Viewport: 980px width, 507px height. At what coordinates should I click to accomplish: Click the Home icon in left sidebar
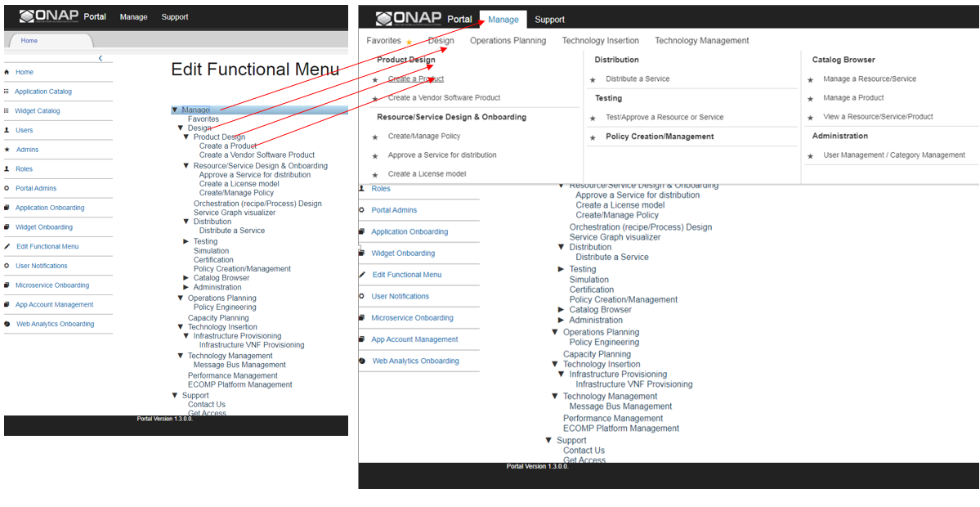(x=7, y=73)
